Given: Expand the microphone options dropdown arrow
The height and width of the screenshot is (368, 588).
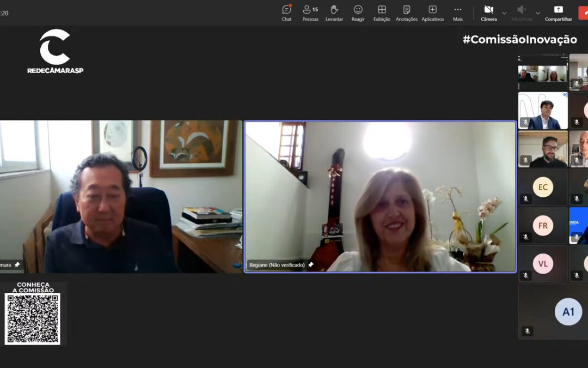Looking at the screenshot, I should pyautogui.click(x=538, y=13).
